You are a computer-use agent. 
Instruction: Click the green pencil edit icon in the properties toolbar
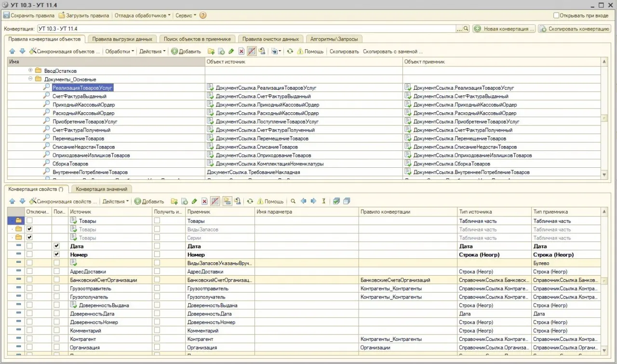click(194, 202)
